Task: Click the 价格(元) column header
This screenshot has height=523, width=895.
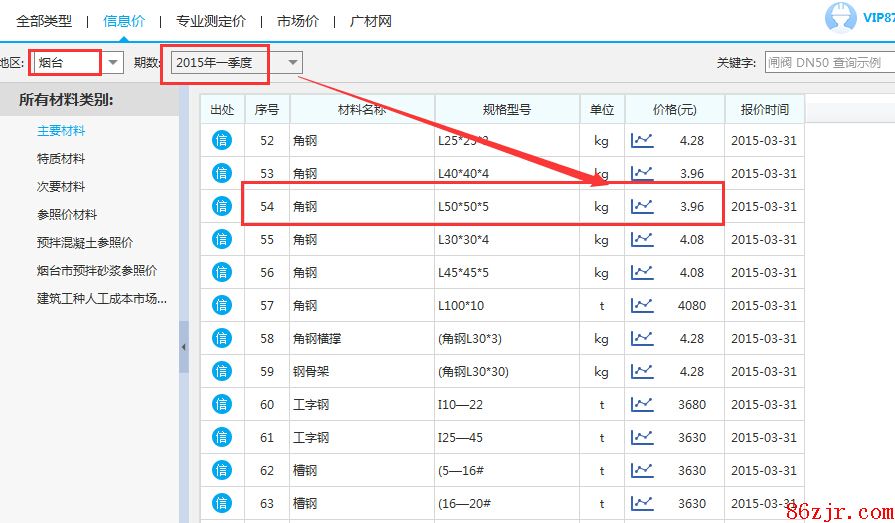Action: pyautogui.click(x=674, y=109)
